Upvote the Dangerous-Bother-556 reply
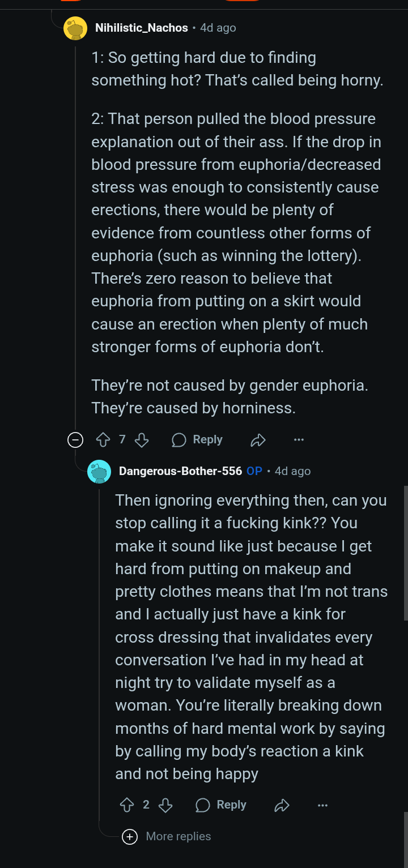Viewport: 408px width, 868px height. [127, 805]
